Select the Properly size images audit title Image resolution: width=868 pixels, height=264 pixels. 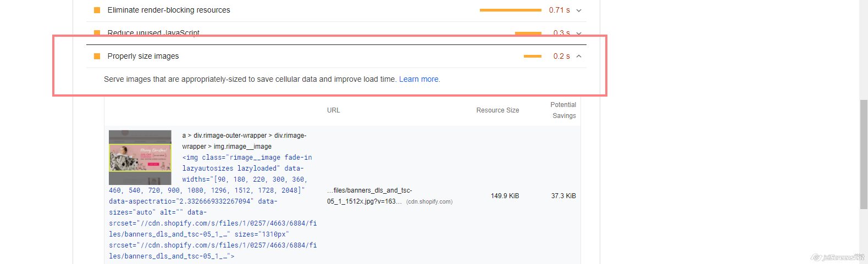click(x=143, y=56)
